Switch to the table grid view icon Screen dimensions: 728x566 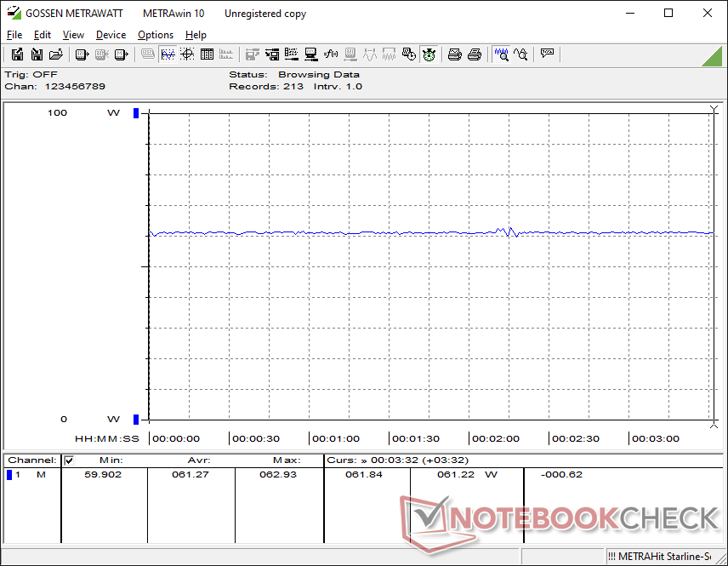207,54
